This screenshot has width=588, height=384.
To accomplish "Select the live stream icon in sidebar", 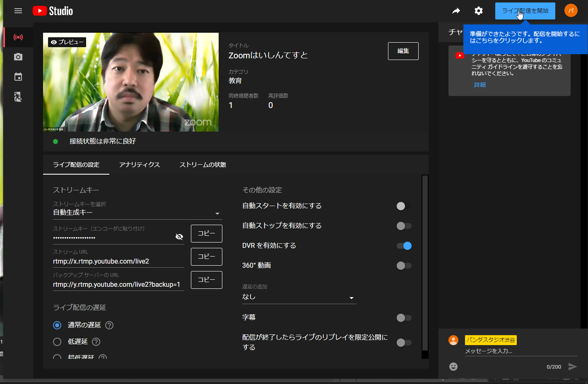I will click(x=18, y=37).
